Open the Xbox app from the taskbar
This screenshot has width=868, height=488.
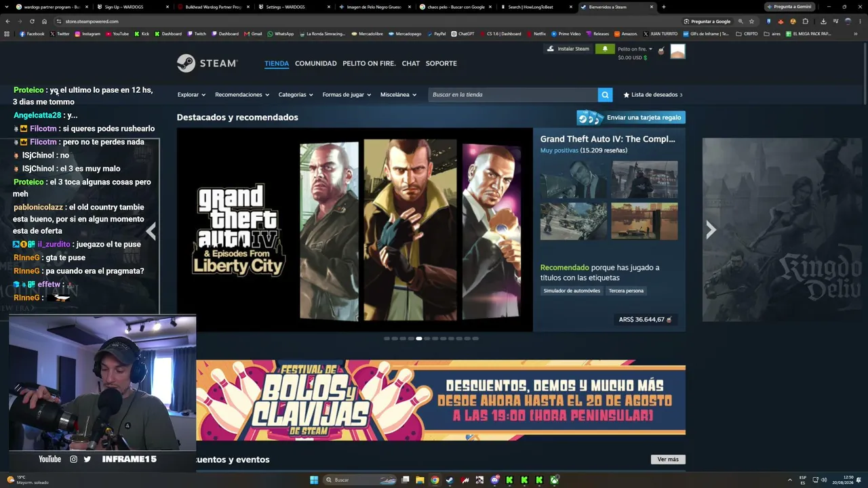[554, 480]
